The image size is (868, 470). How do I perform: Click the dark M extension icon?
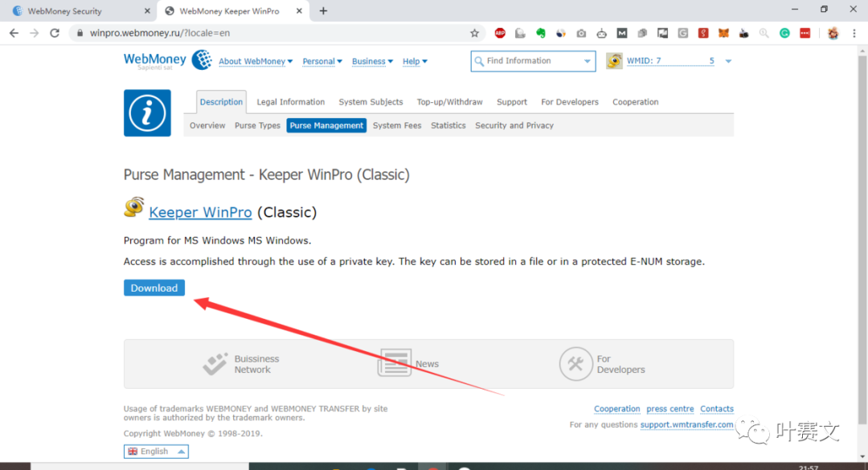point(622,33)
